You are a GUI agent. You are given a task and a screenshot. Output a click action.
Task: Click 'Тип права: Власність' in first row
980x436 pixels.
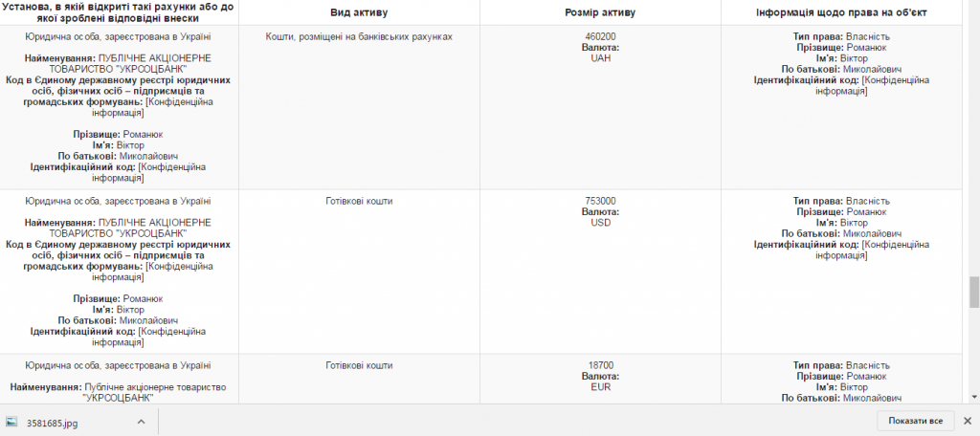840,37
